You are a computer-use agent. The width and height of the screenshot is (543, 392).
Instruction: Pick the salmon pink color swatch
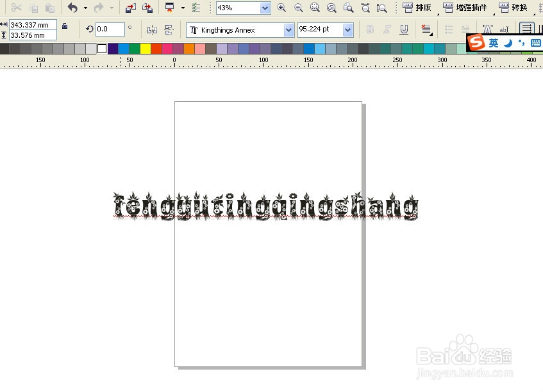[x=200, y=49]
